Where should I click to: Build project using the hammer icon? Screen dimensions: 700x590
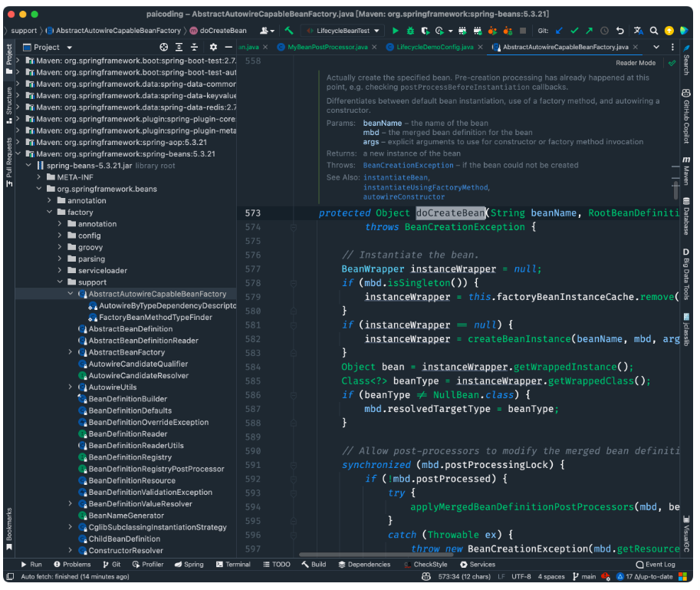(x=289, y=31)
